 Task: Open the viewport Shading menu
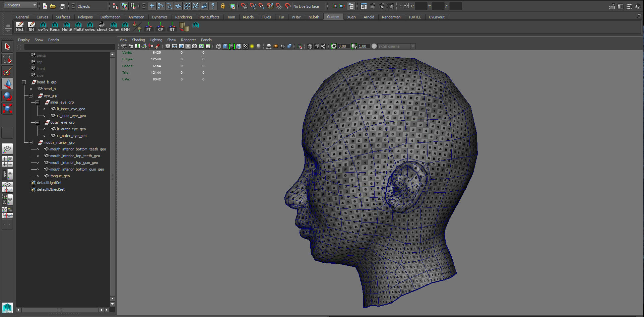click(x=138, y=40)
